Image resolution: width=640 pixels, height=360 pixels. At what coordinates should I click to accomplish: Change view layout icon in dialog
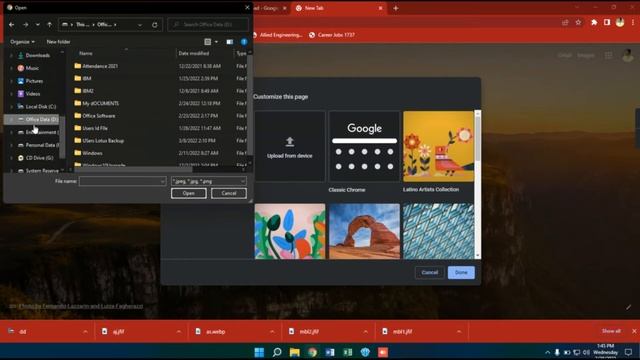click(208, 42)
